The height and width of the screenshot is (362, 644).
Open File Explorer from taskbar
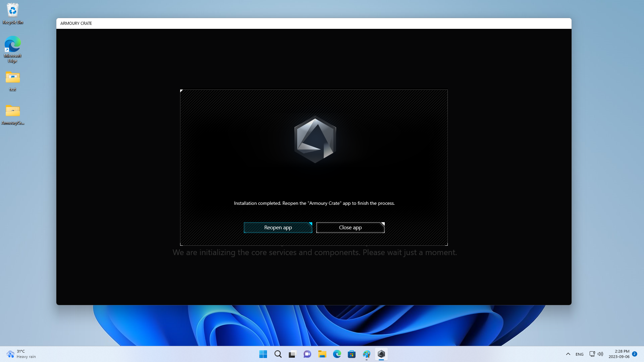coord(322,354)
